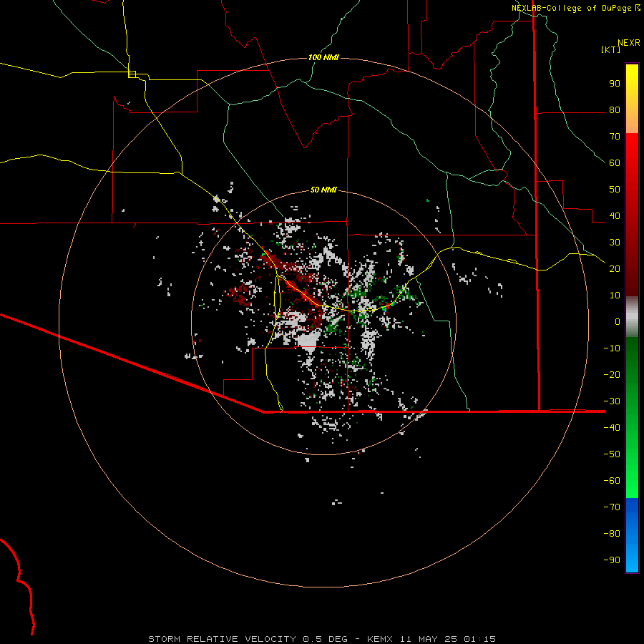Click the -60 value on the velocity scale

pyautogui.click(x=612, y=481)
